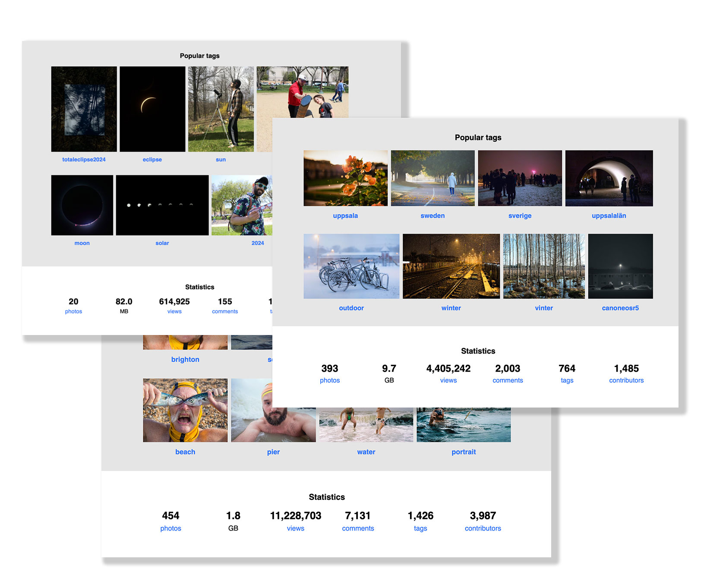
Task: Click the 393 photos link
Action: coord(330,380)
